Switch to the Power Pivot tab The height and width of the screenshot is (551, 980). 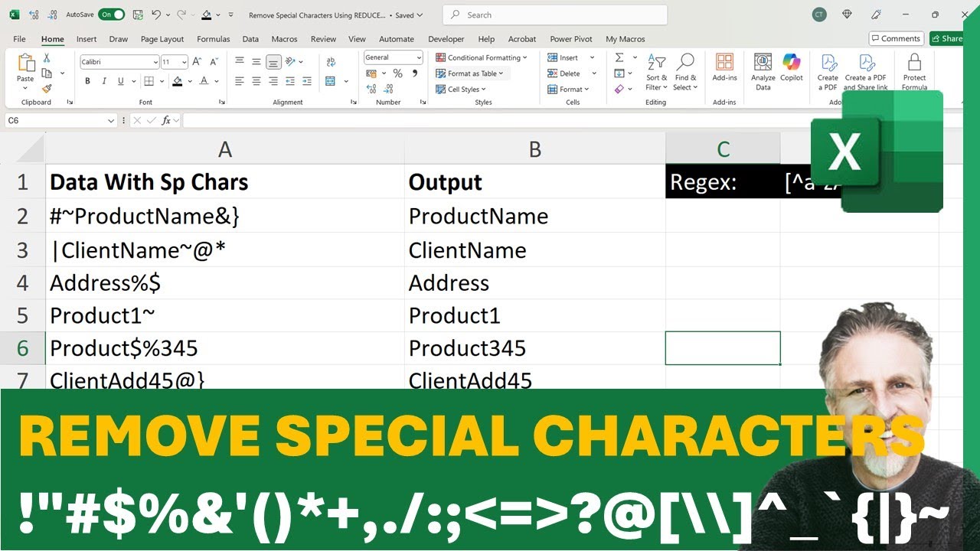pyautogui.click(x=571, y=39)
